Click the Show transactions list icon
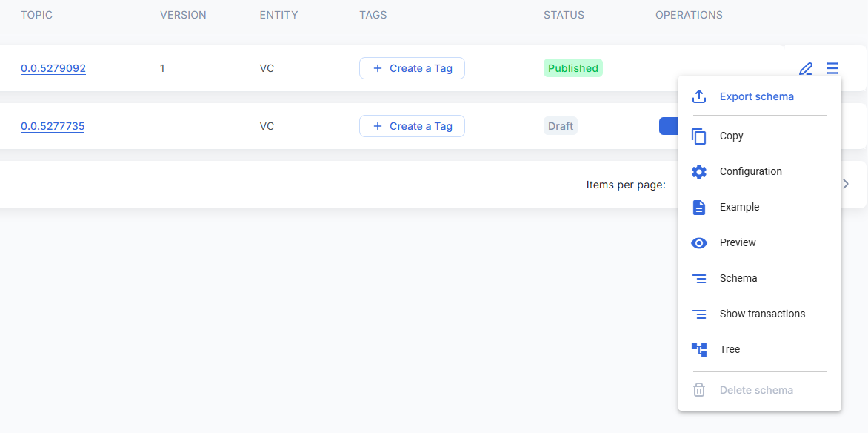 [x=699, y=314]
